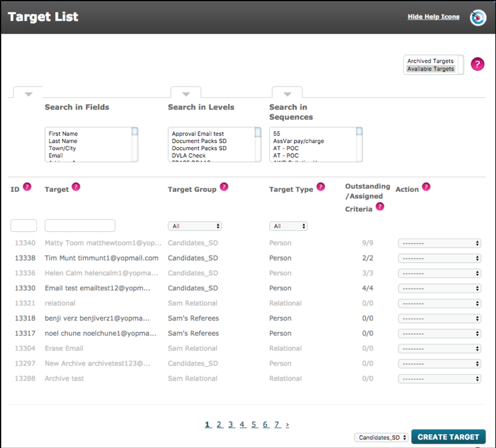The height and width of the screenshot is (448, 496).
Task: Select Available Targets in list box
Action: click(431, 69)
